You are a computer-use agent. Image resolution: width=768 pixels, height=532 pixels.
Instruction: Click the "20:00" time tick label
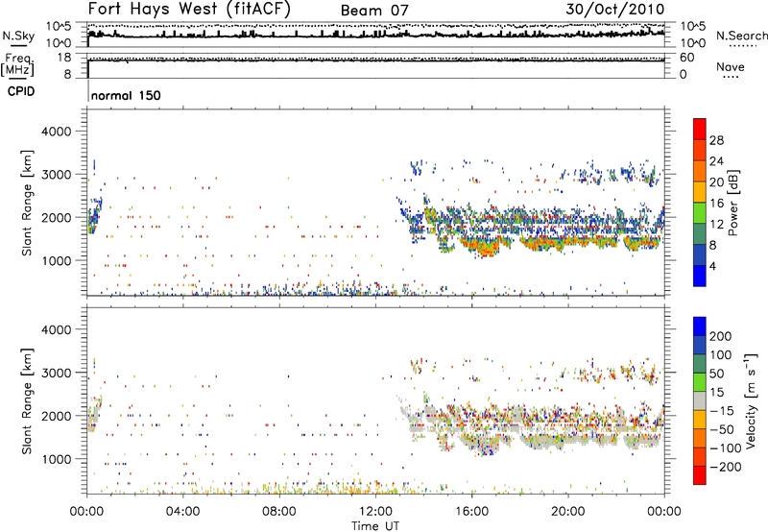568,512
